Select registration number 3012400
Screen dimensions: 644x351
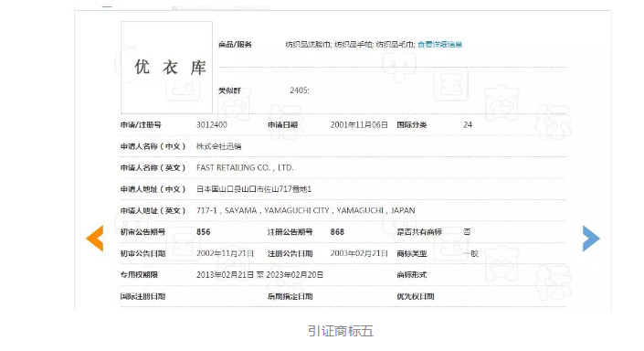coord(212,125)
